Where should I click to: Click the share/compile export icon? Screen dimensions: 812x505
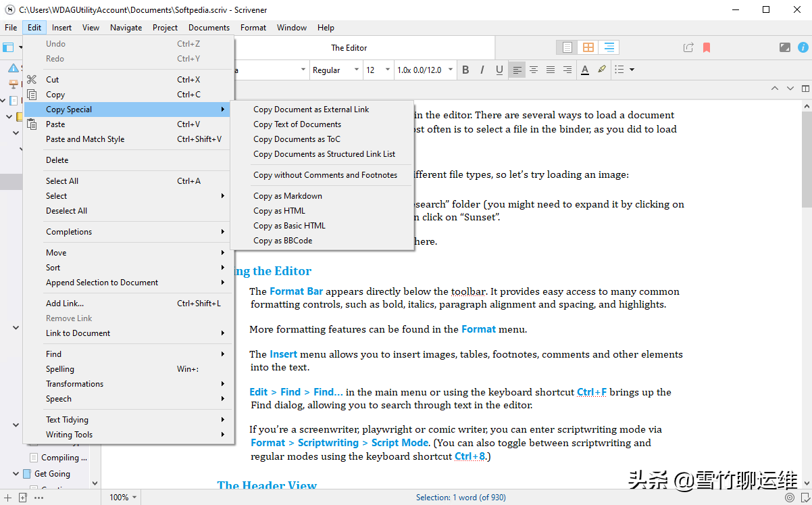688,47
